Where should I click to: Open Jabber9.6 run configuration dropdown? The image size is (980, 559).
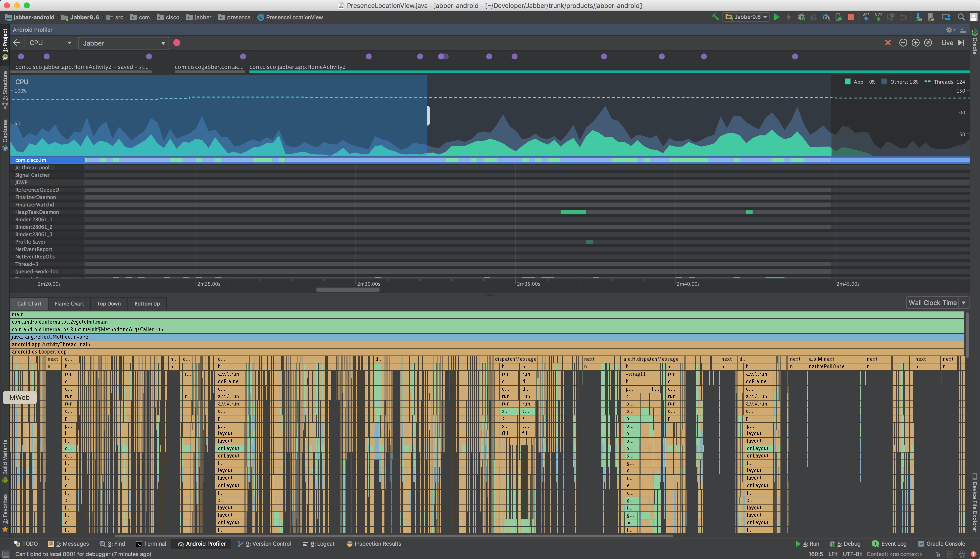click(x=746, y=17)
